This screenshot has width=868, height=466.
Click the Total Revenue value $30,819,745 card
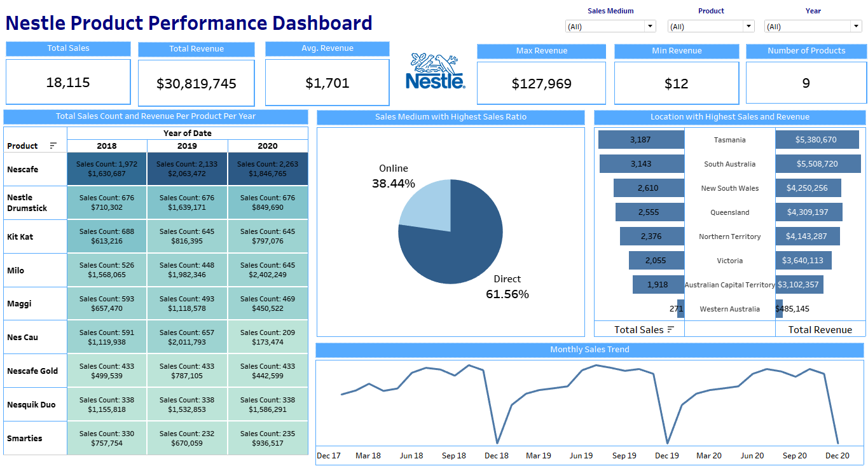(196, 83)
